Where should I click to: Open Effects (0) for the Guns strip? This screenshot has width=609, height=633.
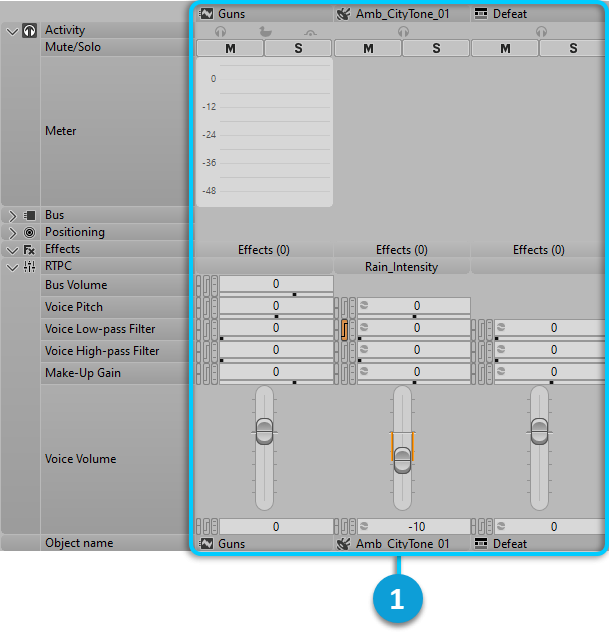264,250
